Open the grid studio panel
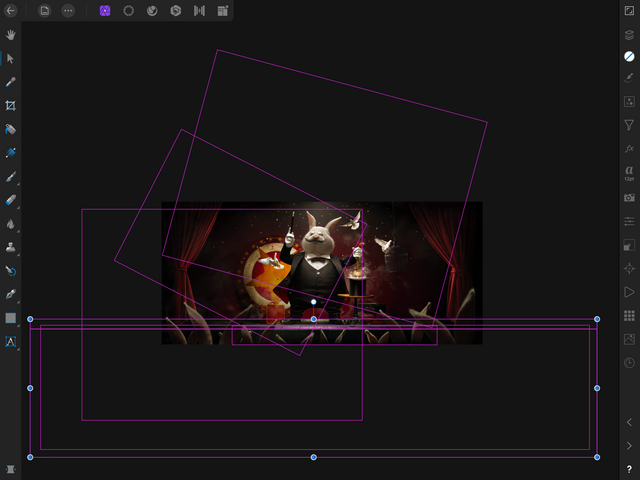Image resolution: width=640 pixels, height=480 pixels. pyautogui.click(x=629, y=316)
